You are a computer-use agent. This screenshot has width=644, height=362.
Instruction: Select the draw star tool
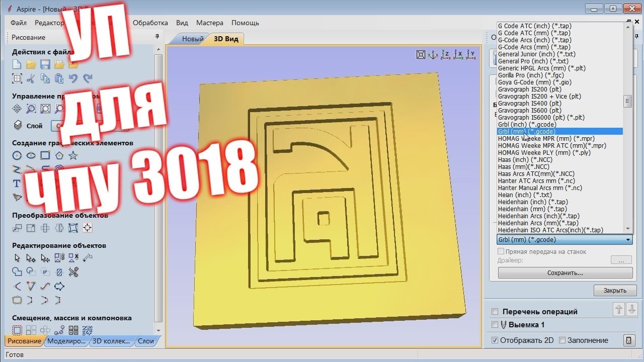pos(73,155)
